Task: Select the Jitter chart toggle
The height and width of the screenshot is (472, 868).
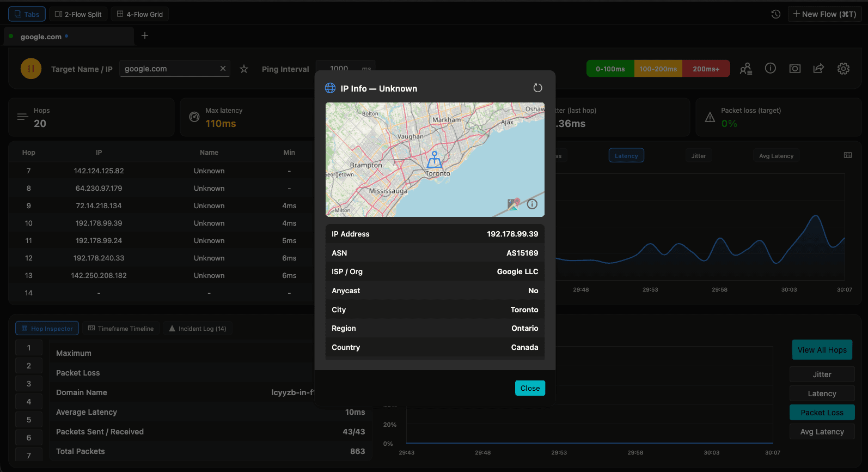Action: 699,156
